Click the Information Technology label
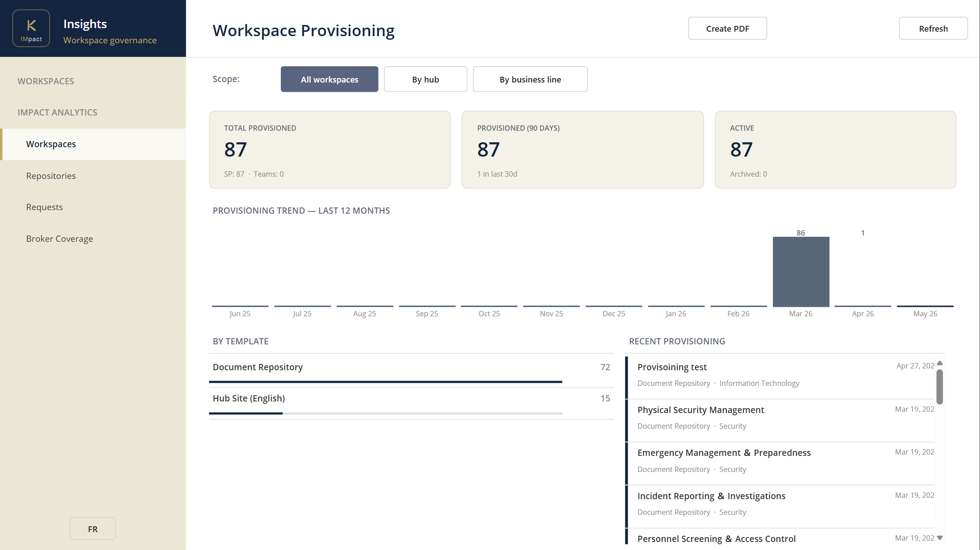This screenshot has height=550, width=980. pos(759,383)
